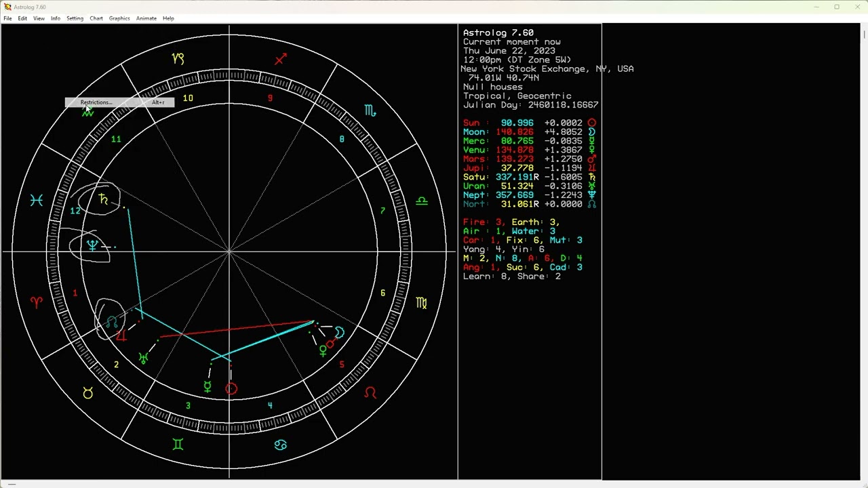Open the Help menu
The width and height of the screenshot is (868, 488).
[x=168, y=18]
